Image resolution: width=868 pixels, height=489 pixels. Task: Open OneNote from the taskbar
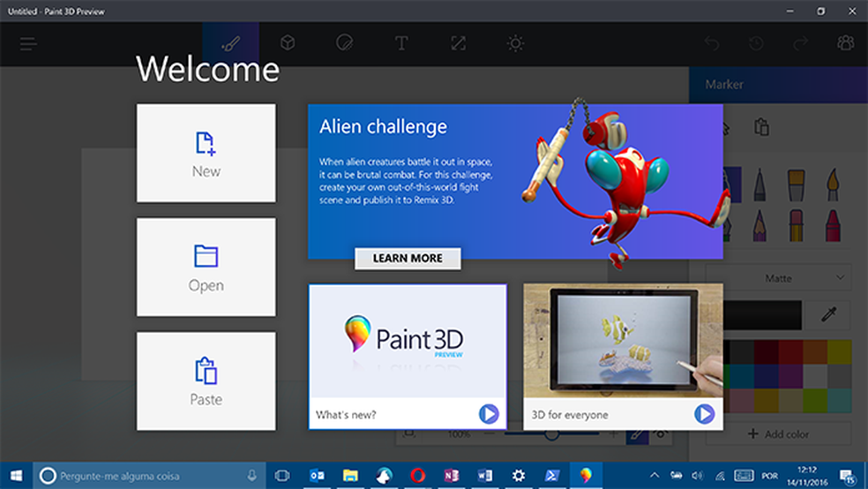pos(452,475)
